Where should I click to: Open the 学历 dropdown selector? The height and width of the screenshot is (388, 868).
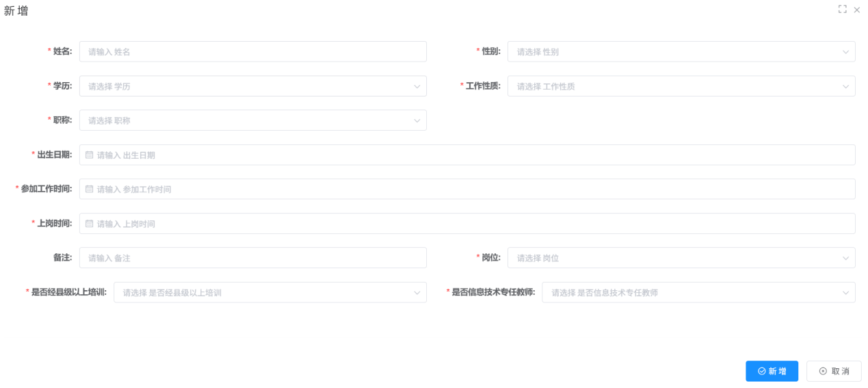252,86
